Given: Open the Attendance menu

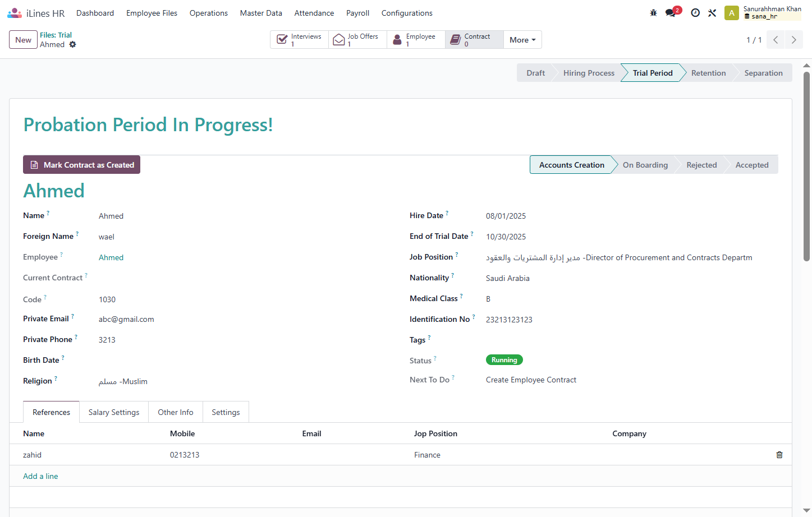Looking at the screenshot, I should (x=314, y=13).
